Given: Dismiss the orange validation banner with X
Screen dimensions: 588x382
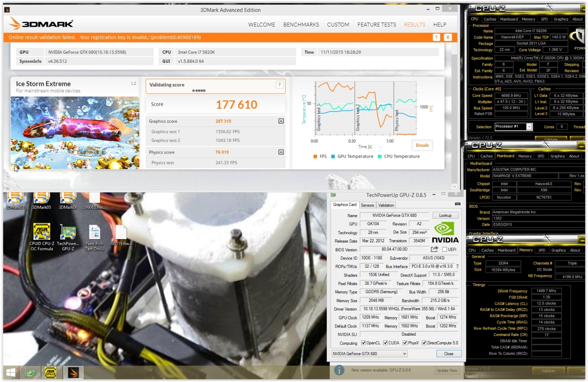Looking at the screenshot, I should [x=448, y=37].
